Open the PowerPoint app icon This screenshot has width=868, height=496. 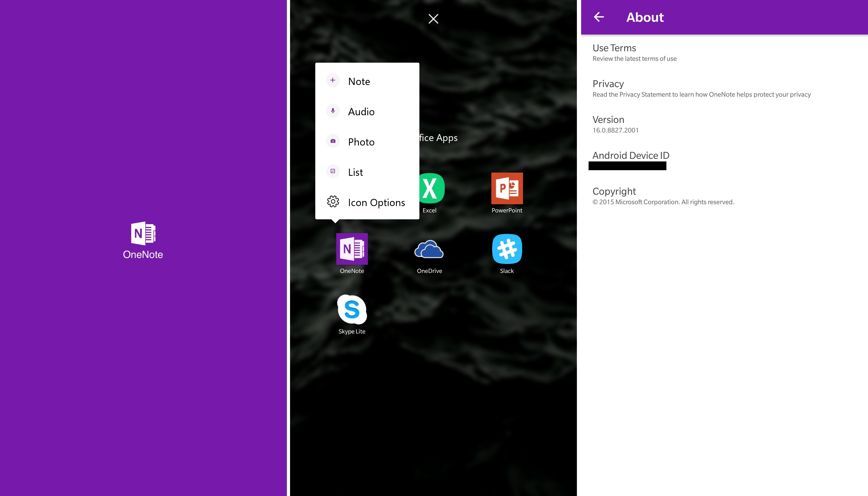point(507,188)
